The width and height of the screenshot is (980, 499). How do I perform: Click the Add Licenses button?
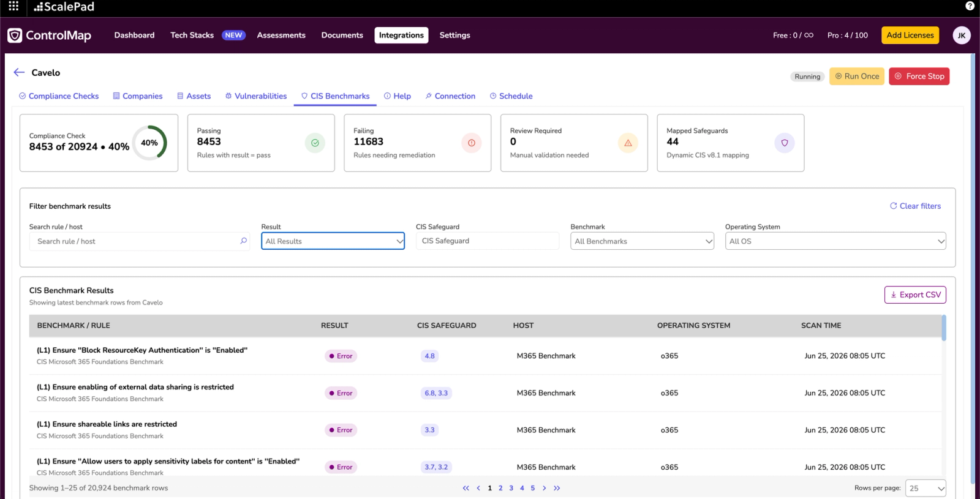pyautogui.click(x=910, y=36)
